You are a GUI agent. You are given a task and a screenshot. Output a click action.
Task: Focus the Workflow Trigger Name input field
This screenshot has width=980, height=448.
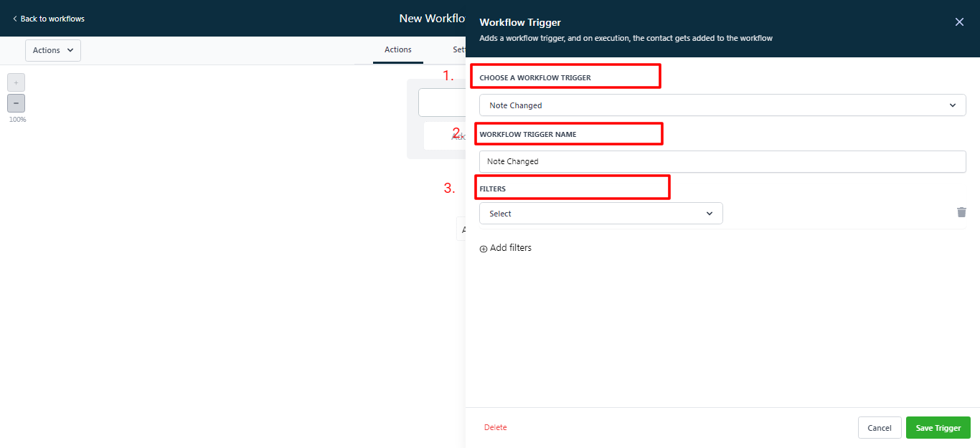[x=722, y=161]
